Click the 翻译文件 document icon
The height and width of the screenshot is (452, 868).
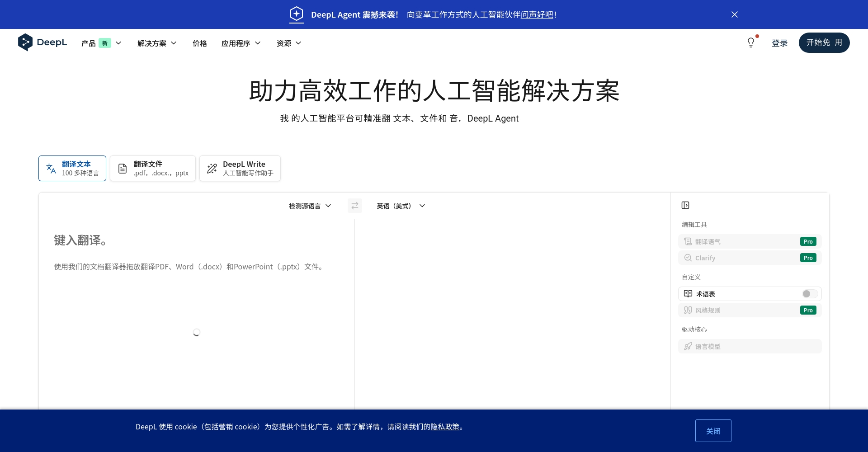coord(122,168)
